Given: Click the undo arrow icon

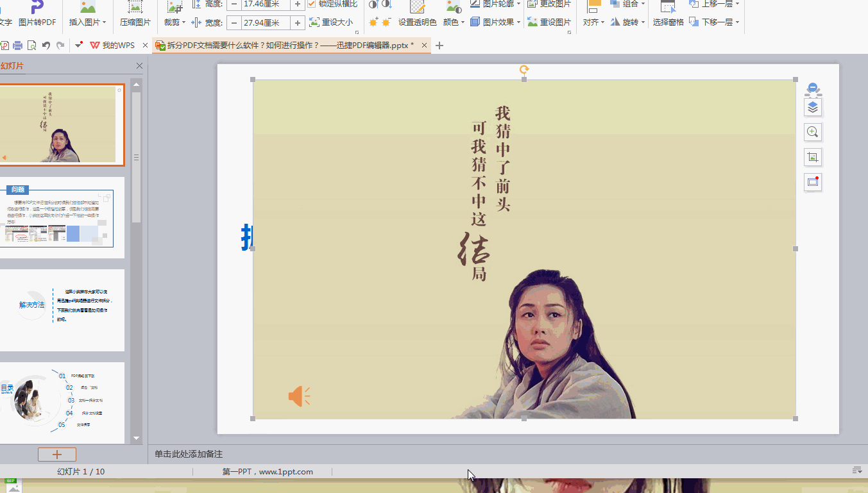Looking at the screenshot, I should 46,46.
